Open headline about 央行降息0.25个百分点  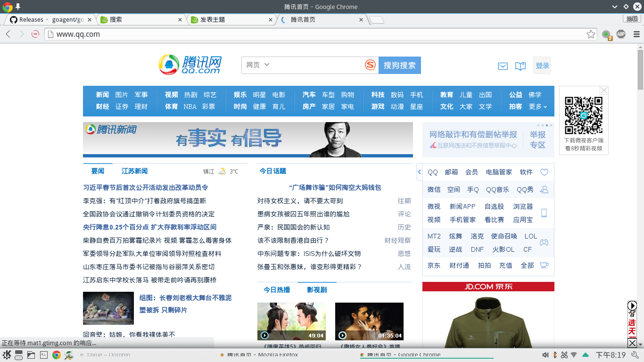point(150,227)
